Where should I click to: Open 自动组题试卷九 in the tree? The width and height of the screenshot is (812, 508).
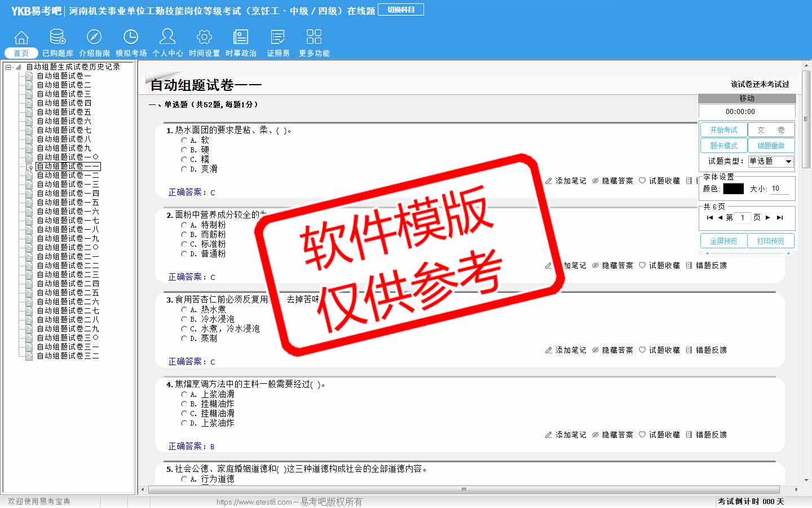64,148
